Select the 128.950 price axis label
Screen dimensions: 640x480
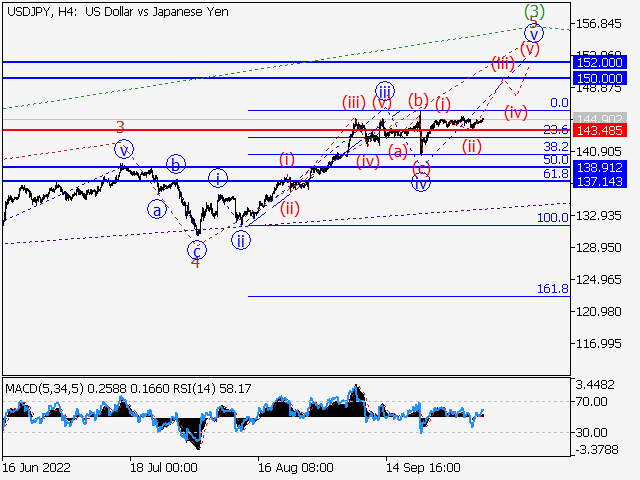598,248
